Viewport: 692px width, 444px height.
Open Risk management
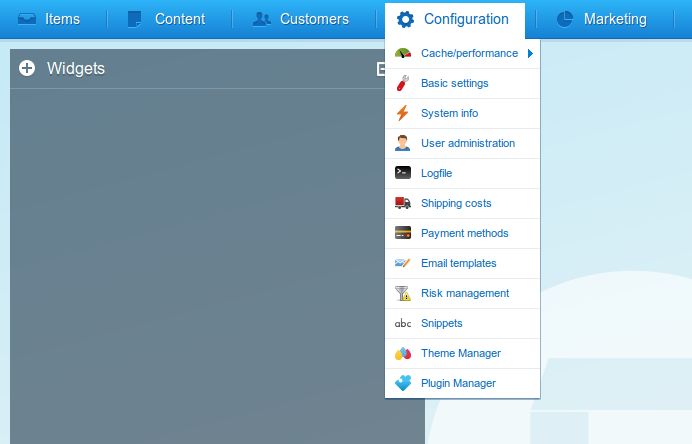(463, 293)
